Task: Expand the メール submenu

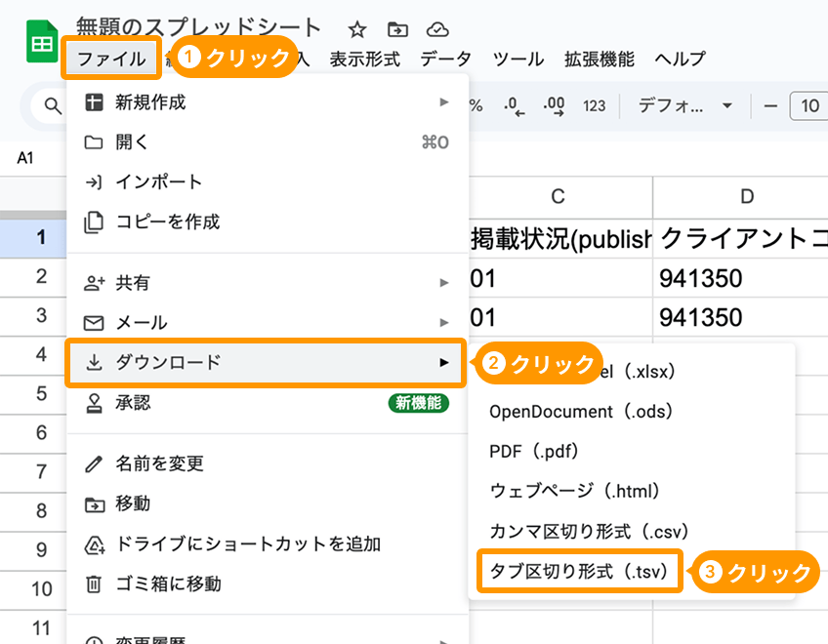Action: tap(268, 323)
